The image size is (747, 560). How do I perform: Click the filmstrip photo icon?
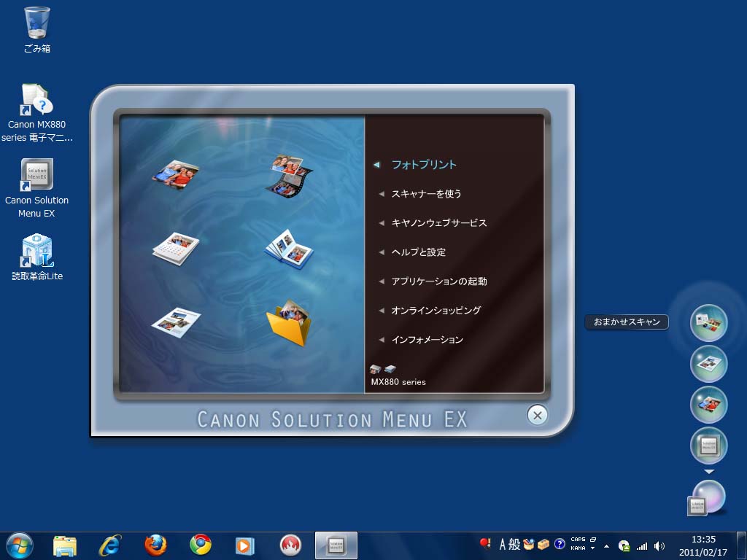pyautogui.click(x=289, y=175)
